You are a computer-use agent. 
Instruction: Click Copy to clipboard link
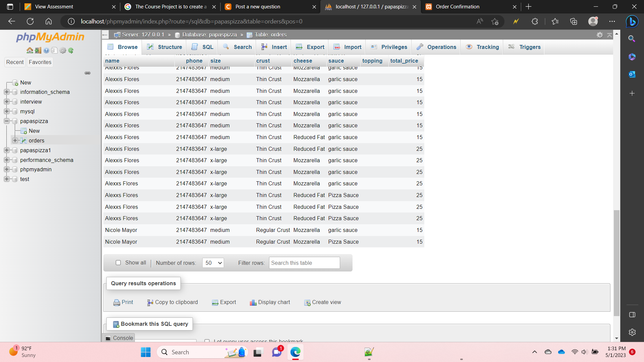tap(176, 302)
